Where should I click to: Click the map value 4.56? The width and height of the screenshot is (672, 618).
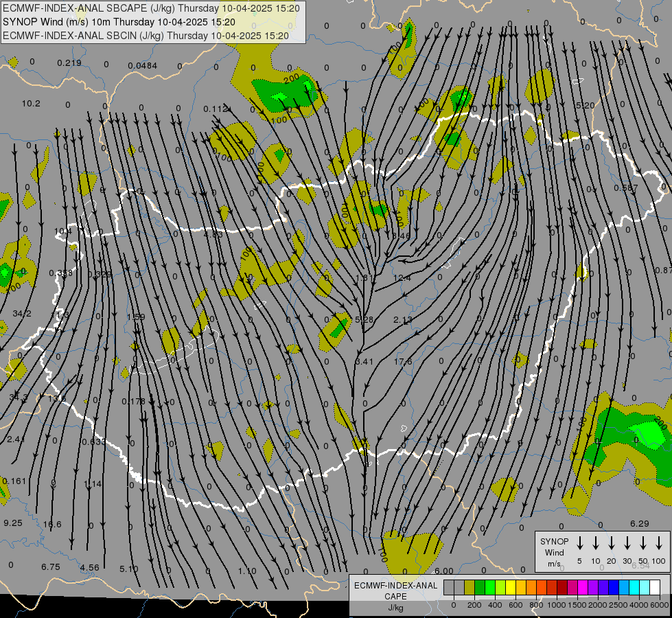point(89,568)
